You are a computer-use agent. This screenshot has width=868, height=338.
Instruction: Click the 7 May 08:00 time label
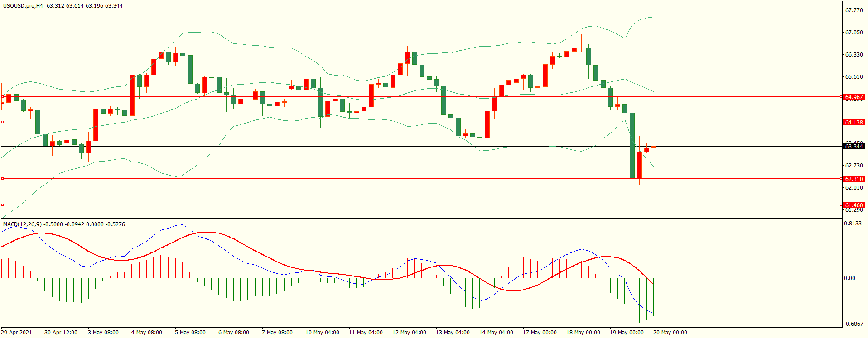pos(277,333)
